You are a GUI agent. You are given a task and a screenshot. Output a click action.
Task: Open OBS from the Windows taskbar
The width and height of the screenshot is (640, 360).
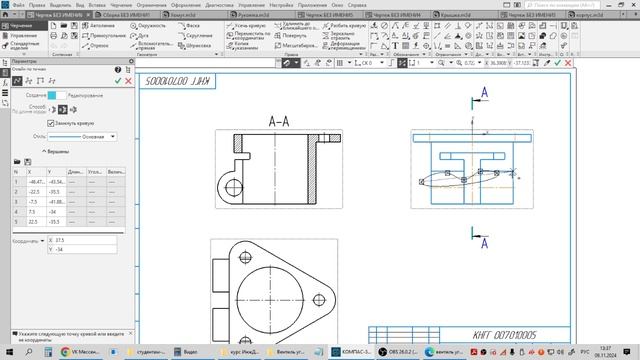pos(397,352)
